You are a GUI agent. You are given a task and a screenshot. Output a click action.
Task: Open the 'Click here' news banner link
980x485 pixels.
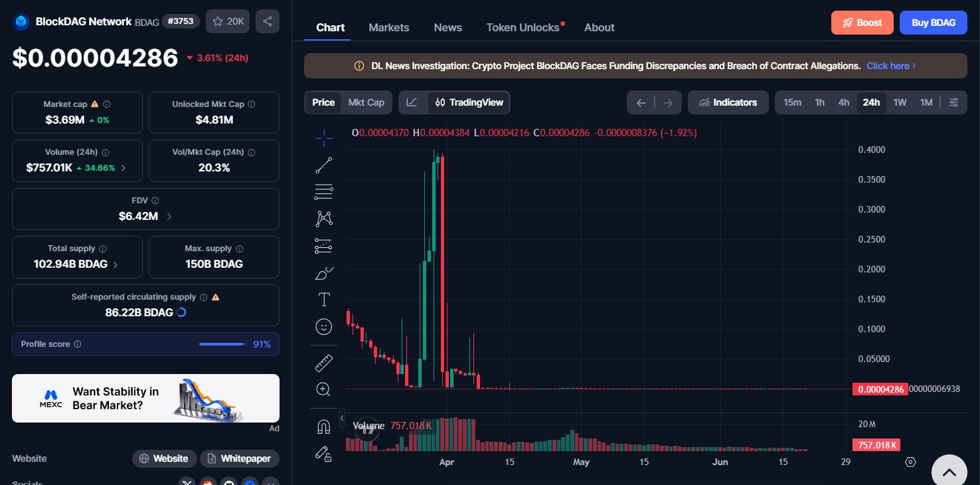pyautogui.click(x=891, y=66)
